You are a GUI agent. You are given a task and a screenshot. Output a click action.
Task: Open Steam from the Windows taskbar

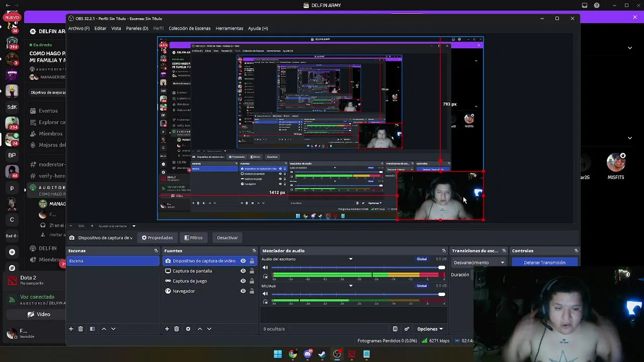point(322,354)
